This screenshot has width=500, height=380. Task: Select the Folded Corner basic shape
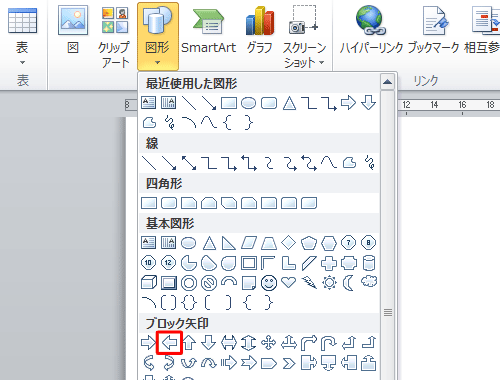point(249,283)
